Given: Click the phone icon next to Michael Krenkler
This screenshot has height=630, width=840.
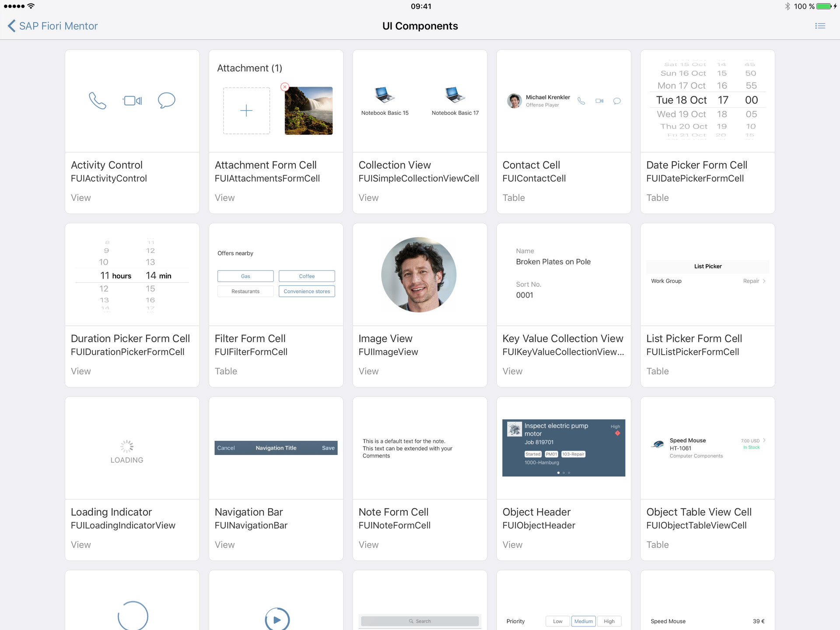Looking at the screenshot, I should pos(581,101).
